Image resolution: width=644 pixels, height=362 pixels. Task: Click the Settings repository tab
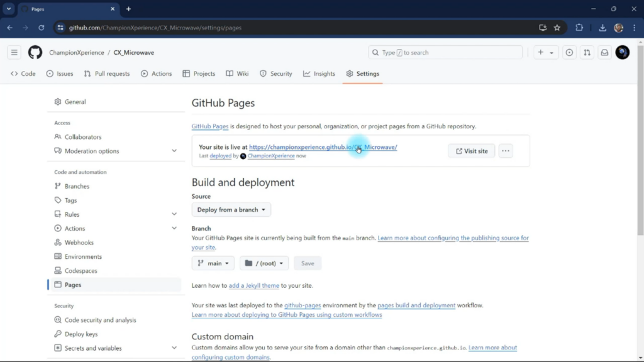tap(363, 74)
